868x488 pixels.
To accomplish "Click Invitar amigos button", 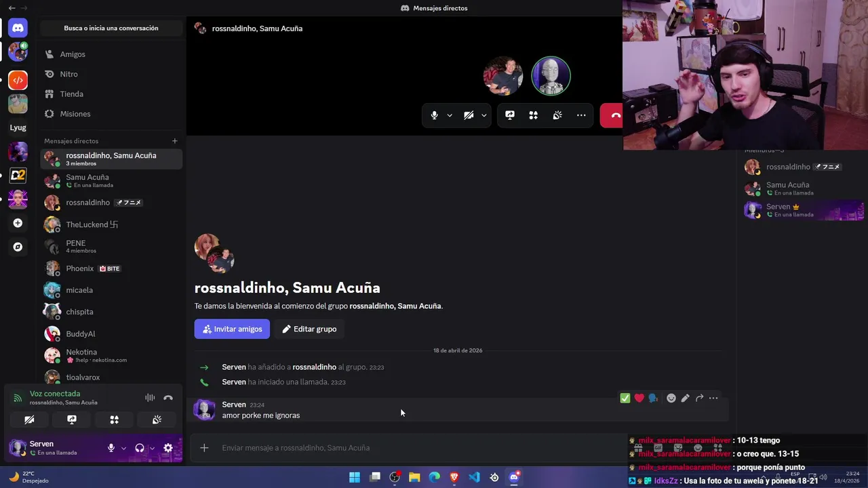I will 232,329.
